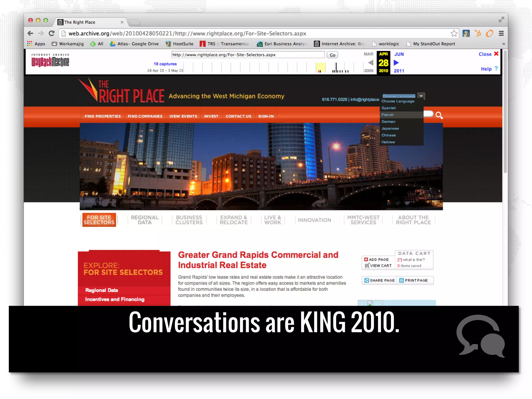
Task: Select the FOR SITE SELECTORS tab
Action: click(99, 220)
